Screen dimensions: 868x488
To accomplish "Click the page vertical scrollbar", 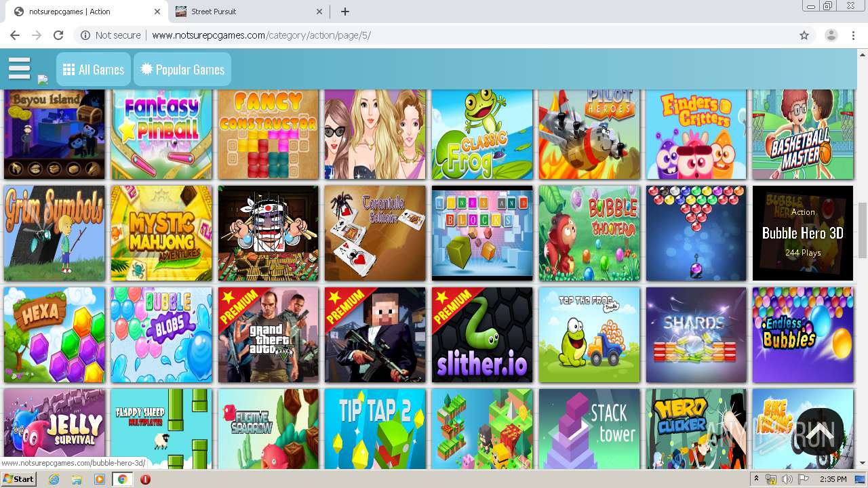I will pos(863,230).
